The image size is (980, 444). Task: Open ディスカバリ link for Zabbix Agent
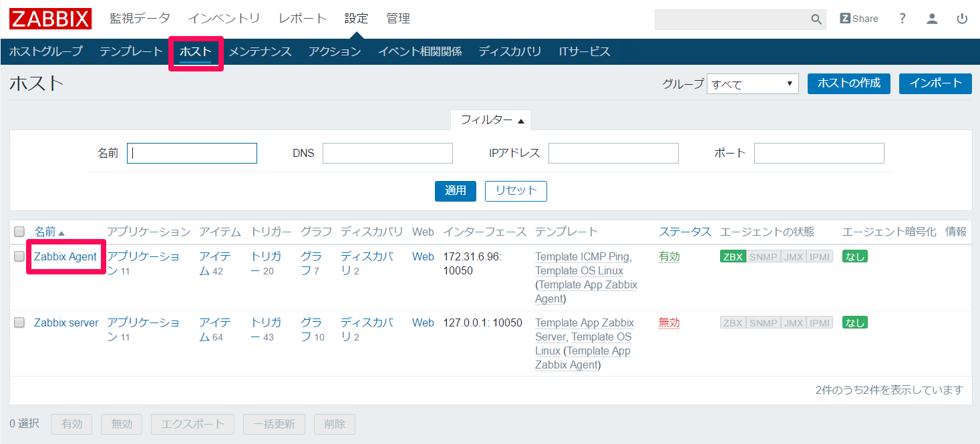click(x=367, y=263)
